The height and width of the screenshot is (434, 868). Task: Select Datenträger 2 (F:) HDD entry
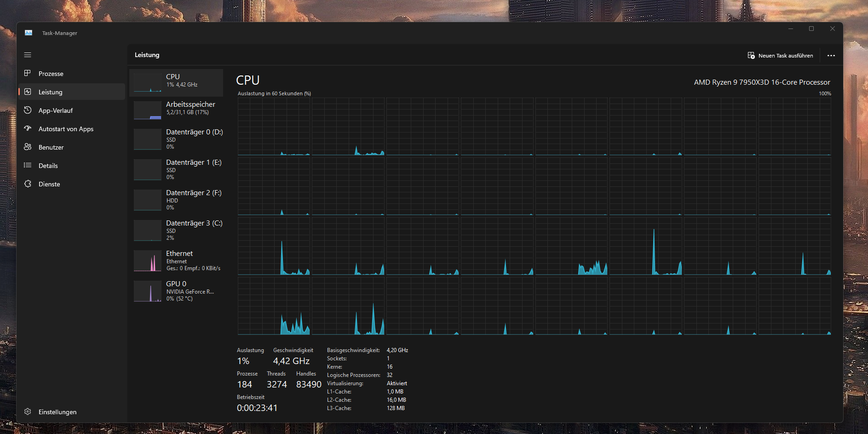(x=176, y=200)
